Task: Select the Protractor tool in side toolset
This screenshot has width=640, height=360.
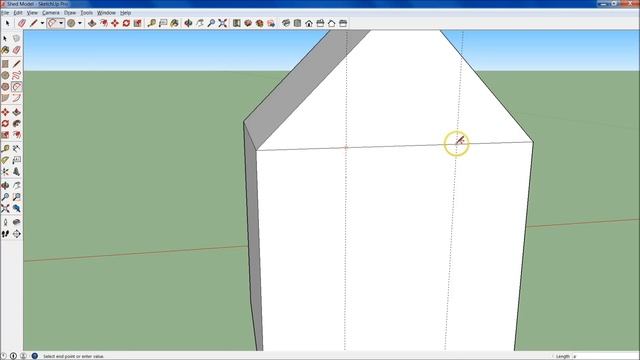Action: coord(5,160)
